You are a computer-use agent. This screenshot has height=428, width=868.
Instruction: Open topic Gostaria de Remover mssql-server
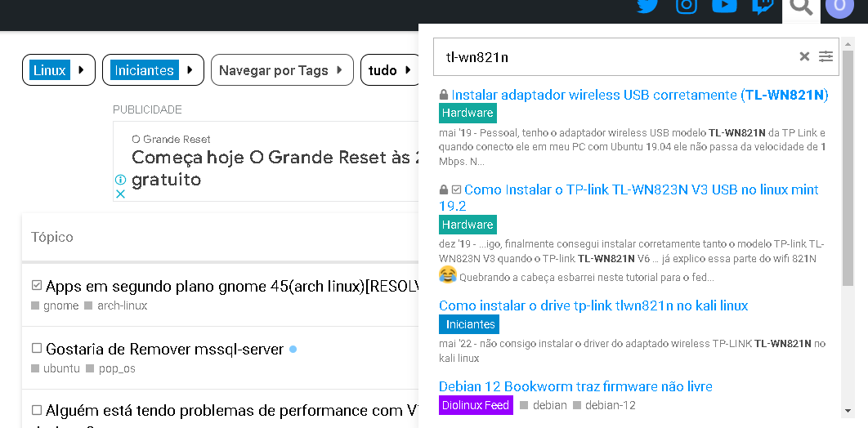(164, 350)
